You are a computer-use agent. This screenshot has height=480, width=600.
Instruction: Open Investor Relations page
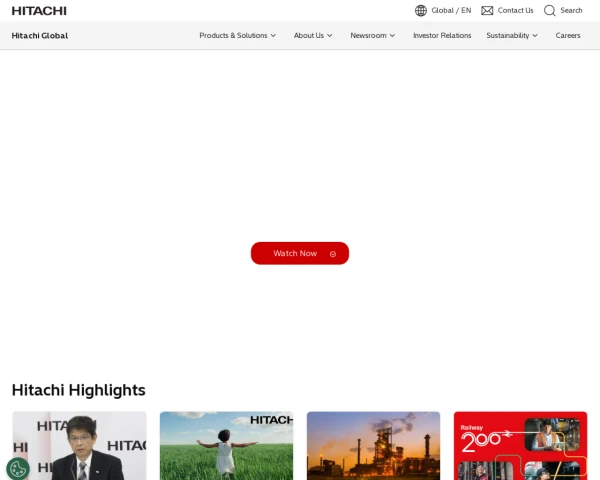[x=442, y=36]
